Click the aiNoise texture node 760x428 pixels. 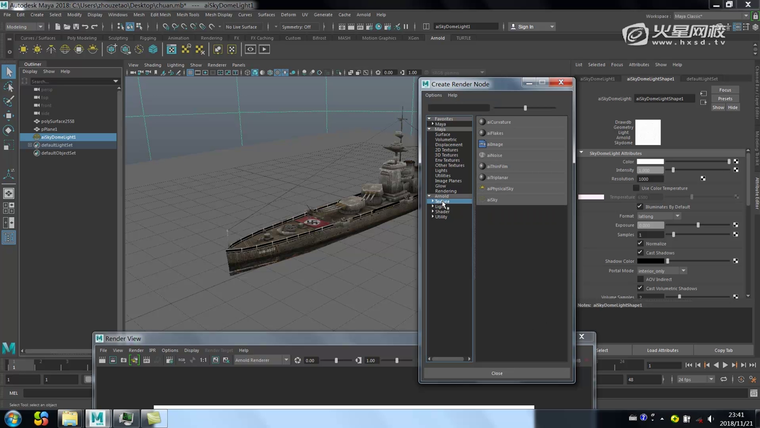(x=495, y=155)
